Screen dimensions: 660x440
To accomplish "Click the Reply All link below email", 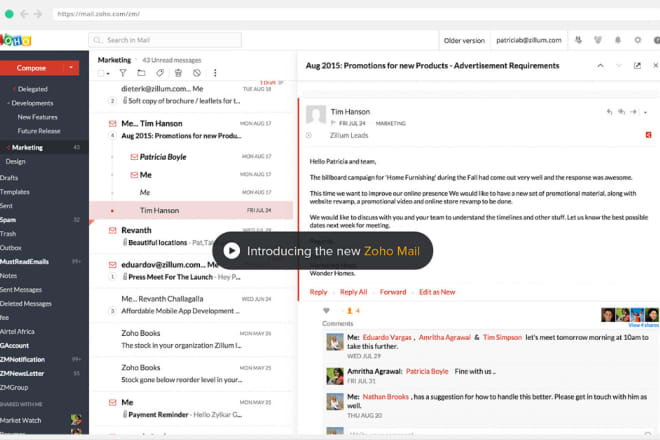I will pos(354,292).
